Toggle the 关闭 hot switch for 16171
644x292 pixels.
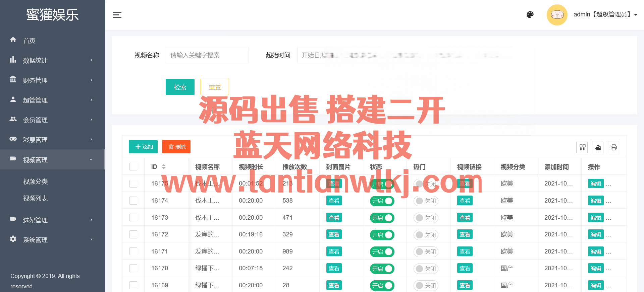click(426, 252)
